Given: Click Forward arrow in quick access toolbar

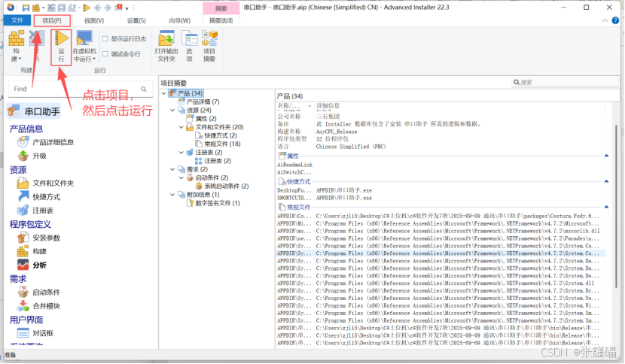Looking at the screenshot, I should tap(108, 8).
